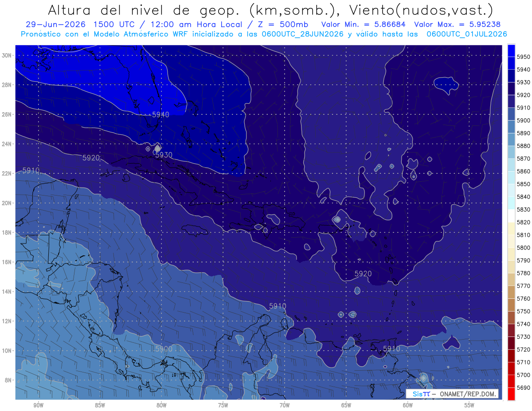This screenshot has width=532, height=411.
Task: Click the main title 'Altura del nivel de geop.'
Action: 143,10
